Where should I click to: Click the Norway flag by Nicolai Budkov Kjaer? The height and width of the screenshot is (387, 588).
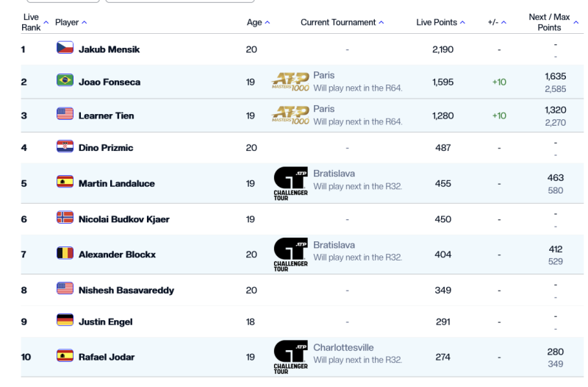(65, 219)
